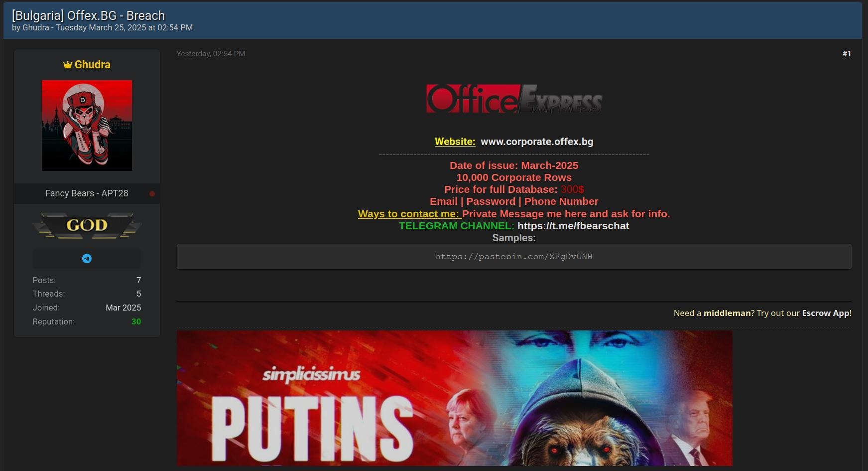
Task: Click the Ghudra username in the profile card
Action: [x=93, y=64]
